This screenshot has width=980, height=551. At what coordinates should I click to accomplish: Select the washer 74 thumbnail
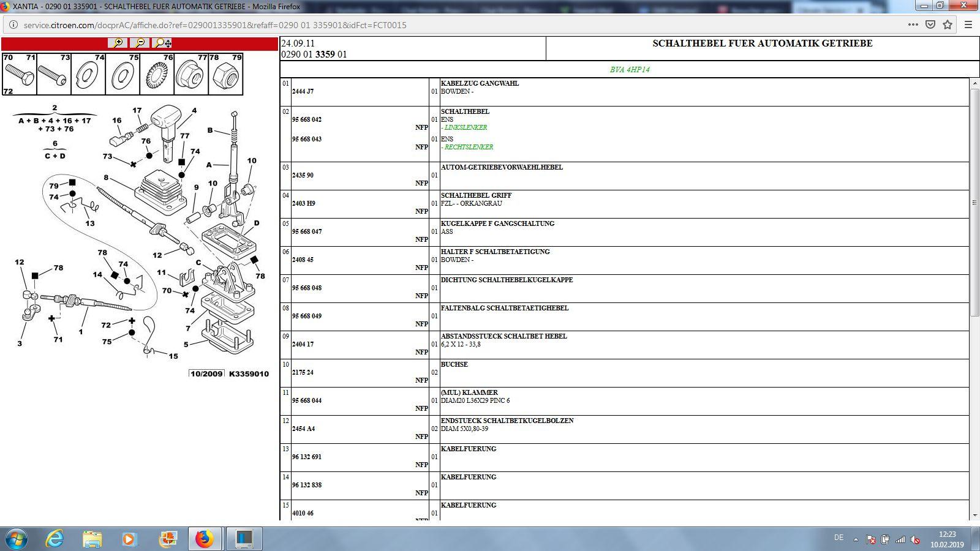(88, 74)
